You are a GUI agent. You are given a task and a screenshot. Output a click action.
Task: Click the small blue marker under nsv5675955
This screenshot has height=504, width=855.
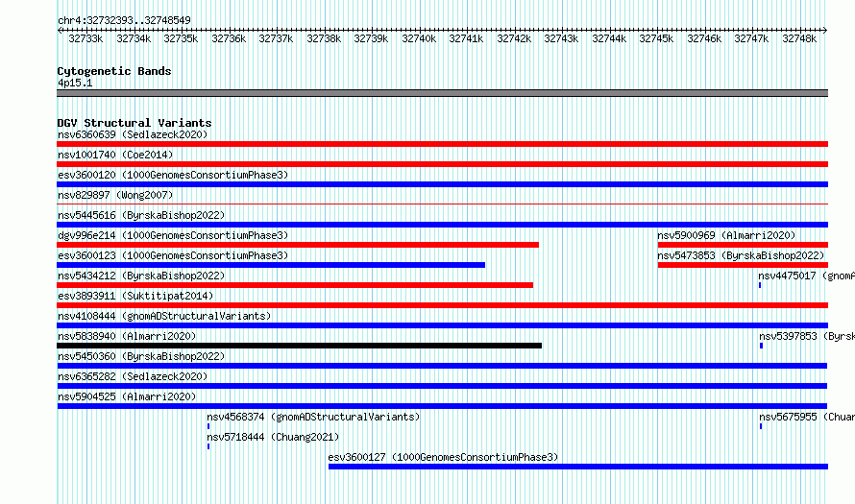pos(761,426)
